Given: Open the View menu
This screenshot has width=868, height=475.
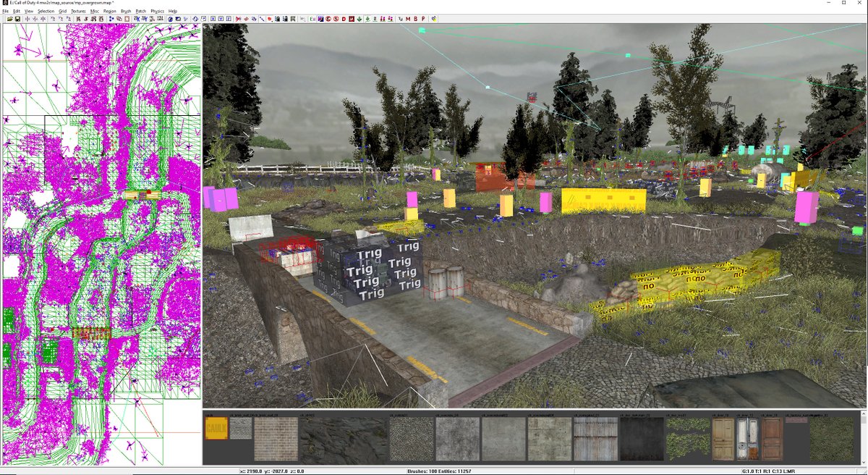Looking at the screenshot, I should tap(29, 12).
